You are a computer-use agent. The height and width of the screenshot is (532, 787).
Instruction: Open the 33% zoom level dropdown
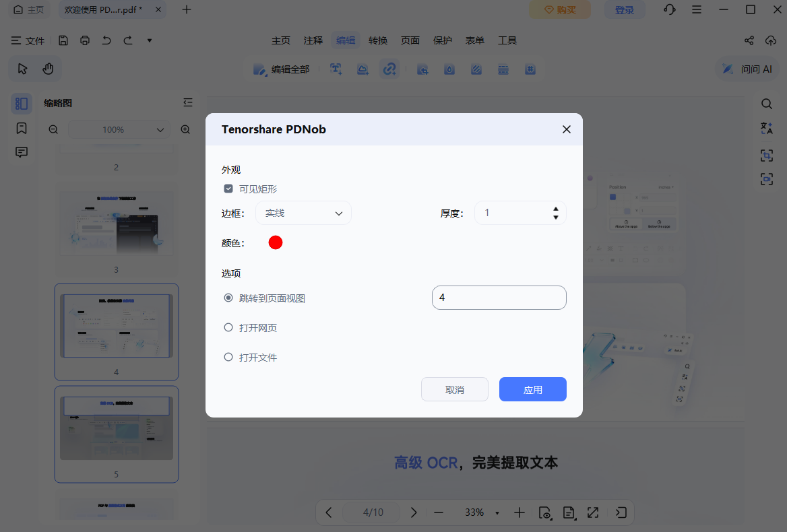point(497,513)
